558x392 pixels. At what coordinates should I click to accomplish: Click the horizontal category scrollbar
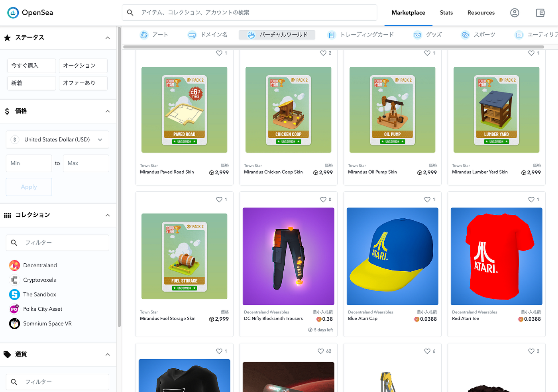(x=333, y=47)
